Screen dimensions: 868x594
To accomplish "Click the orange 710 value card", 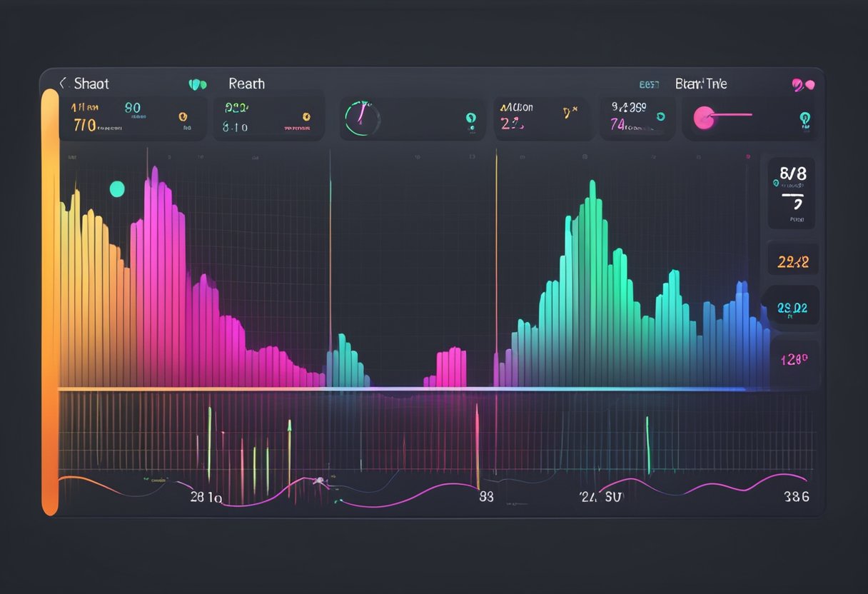I will click(85, 126).
